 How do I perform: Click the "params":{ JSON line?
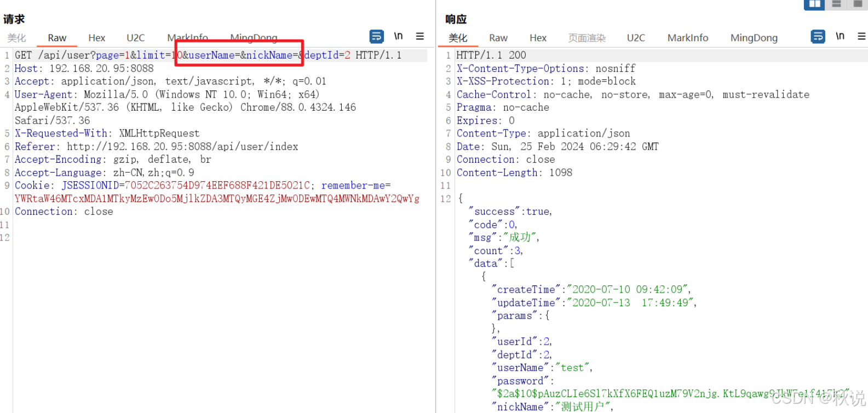(x=520, y=316)
